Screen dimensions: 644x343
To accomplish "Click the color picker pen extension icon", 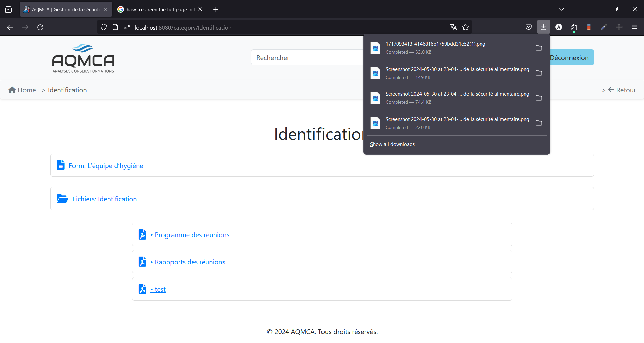I will [604, 27].
